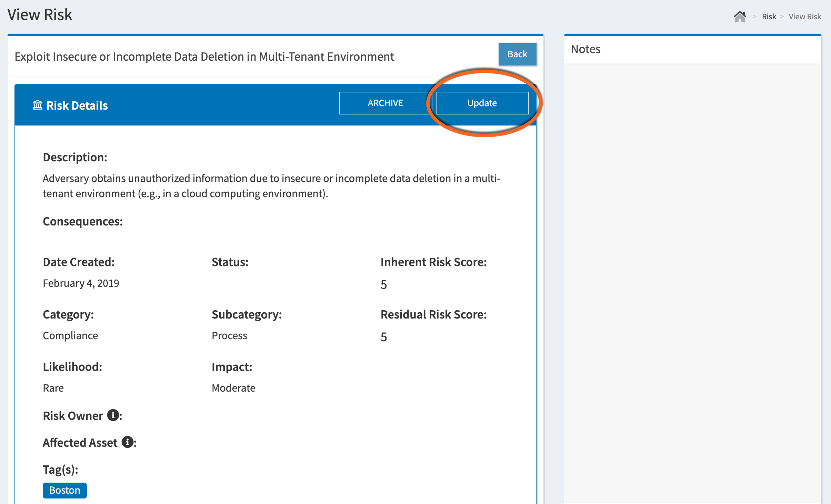This screenshot has height=504, width=831.
Task: Click the Inherent Risk Score value 5
Action: (384, 284)
